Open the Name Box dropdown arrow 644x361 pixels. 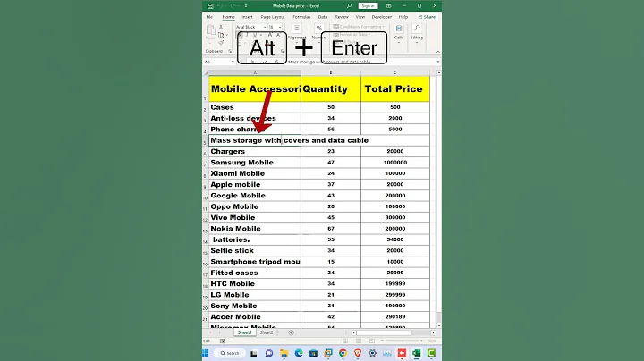coord(233,62)
